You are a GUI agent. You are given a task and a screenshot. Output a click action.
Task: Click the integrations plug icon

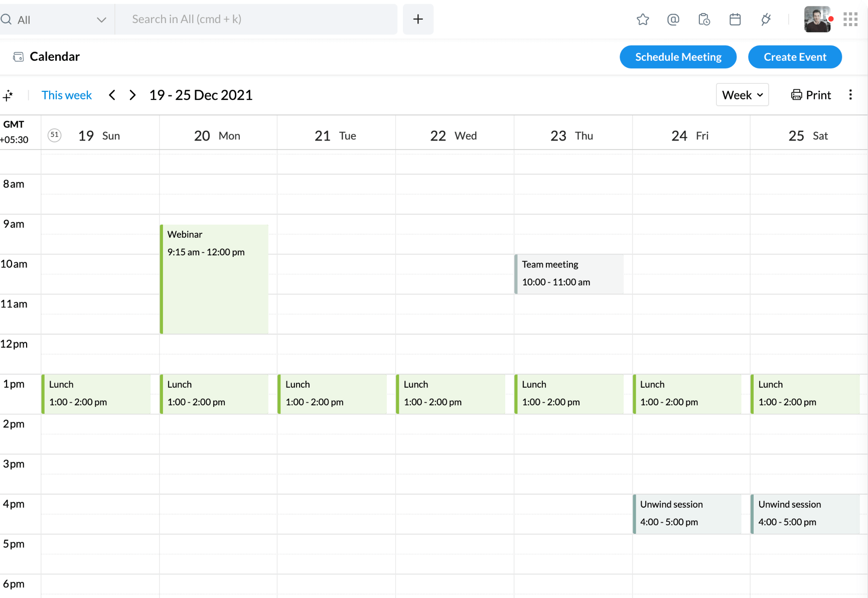pos(766,19)
